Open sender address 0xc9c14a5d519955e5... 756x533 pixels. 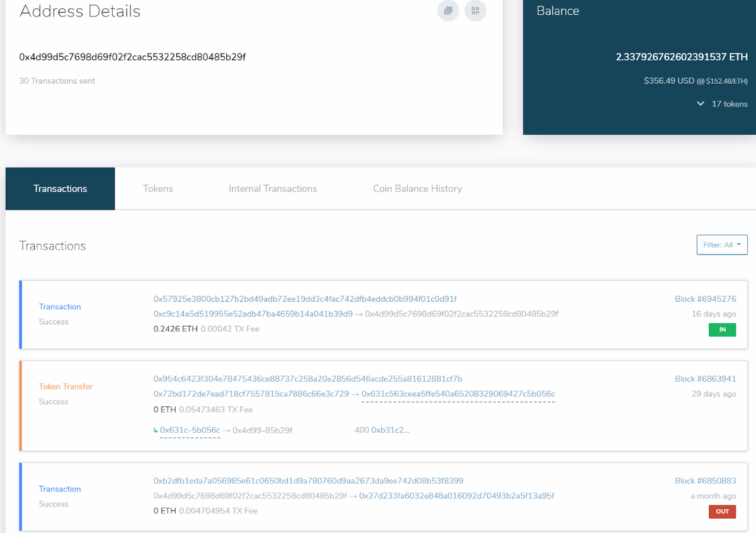tap(253, 314)
